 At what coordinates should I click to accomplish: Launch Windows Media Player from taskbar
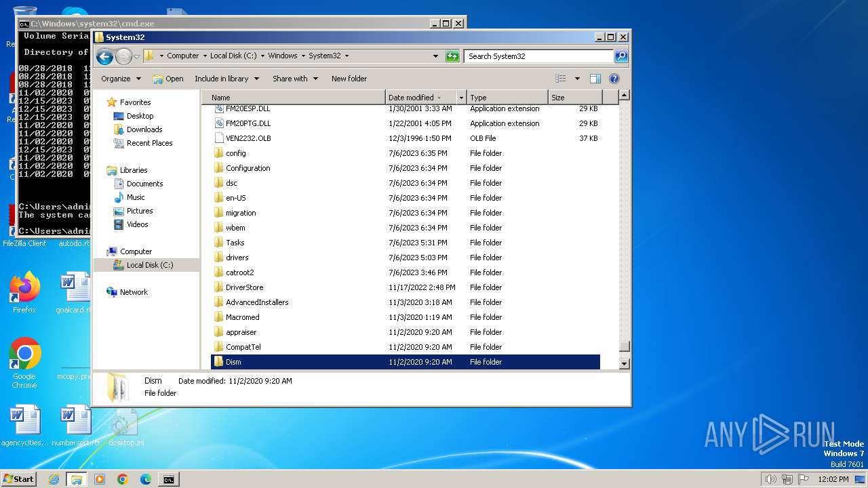point(100,479)
